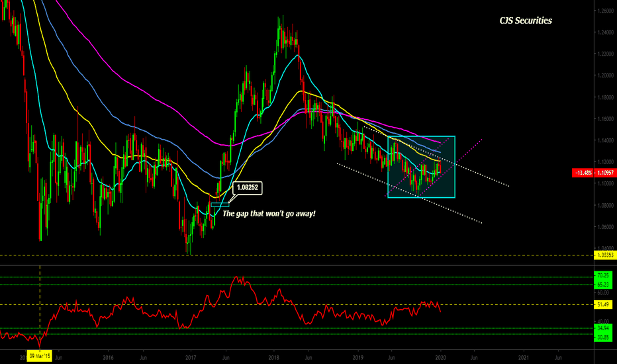617x364 pixels.
Task: Click the CJS Securities watermark text
Action: (525, 21)
